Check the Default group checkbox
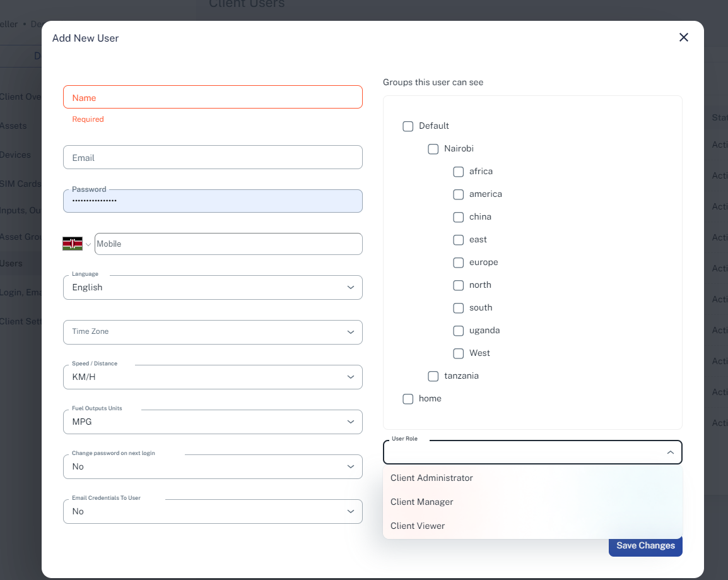The width and height of the screenshot is (728, 580). (x=408, y=126)
